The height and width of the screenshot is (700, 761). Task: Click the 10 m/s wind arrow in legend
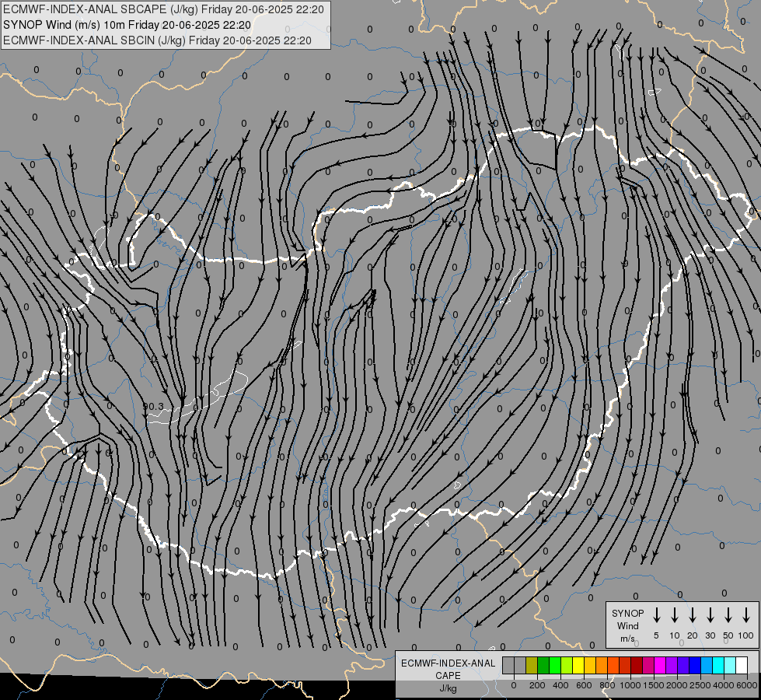pyautogui.click(x=675, y=615)
